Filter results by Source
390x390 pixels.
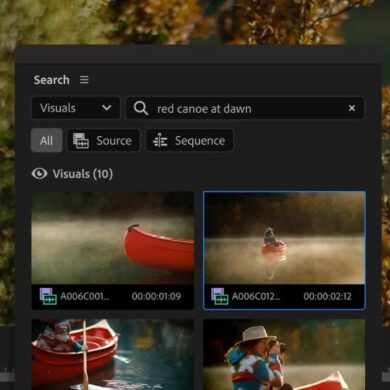click(x=103, y=141)
